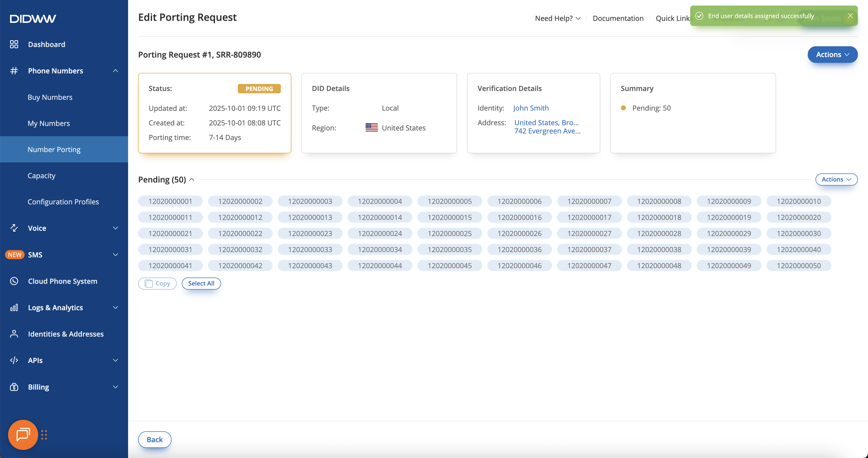868x458 pixels.
Task: Open the John Smith identity link
Action: point(531,108)
